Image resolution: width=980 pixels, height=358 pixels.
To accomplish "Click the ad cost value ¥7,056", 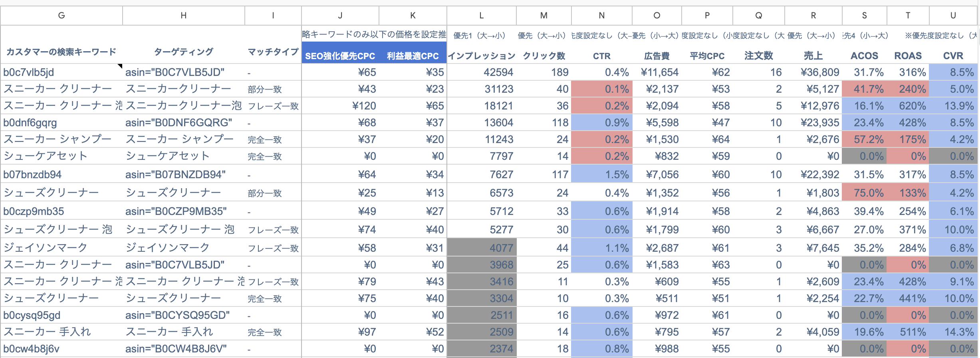I will coord(657,174).
